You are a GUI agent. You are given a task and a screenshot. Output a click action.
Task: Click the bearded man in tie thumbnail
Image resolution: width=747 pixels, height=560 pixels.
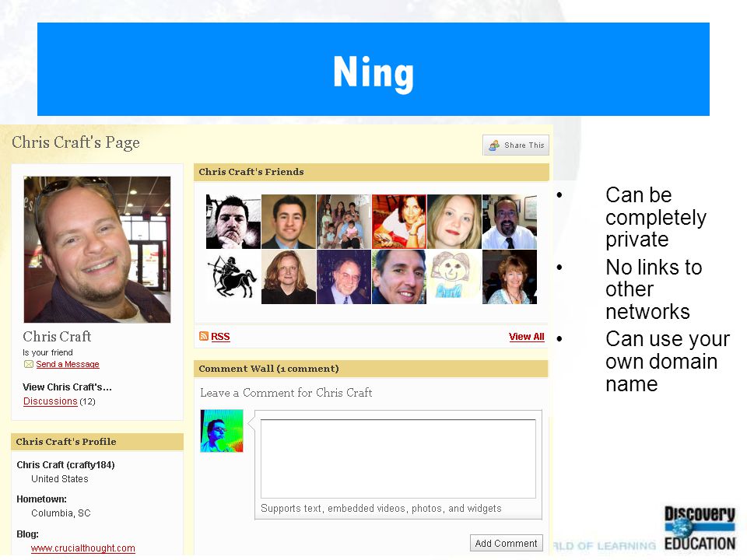[x=510, y=222]
